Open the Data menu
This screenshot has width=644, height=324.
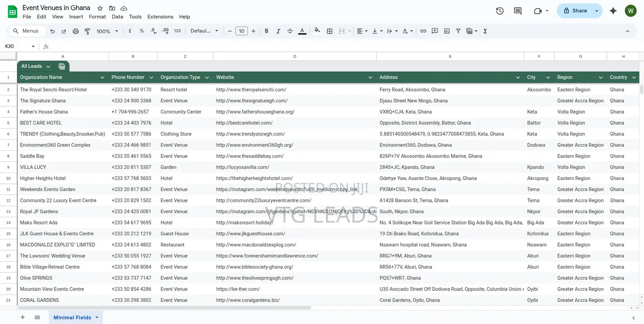point(118,17)
